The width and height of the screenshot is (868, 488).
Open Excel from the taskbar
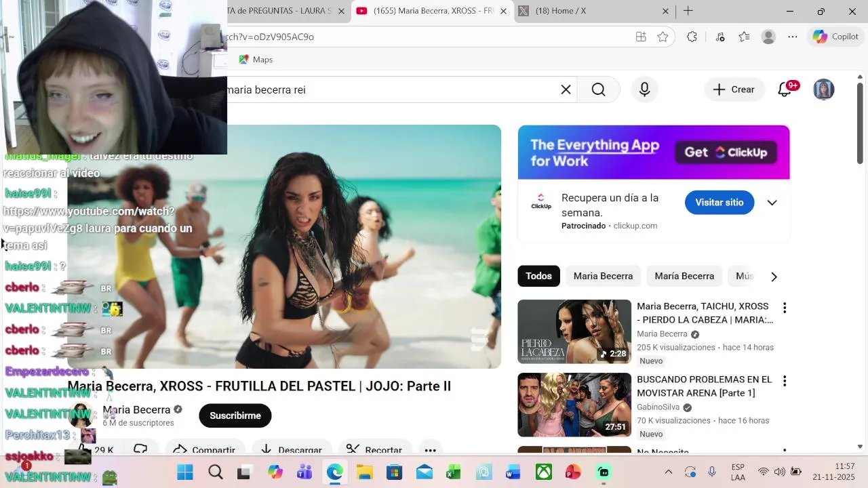(454, 472)
